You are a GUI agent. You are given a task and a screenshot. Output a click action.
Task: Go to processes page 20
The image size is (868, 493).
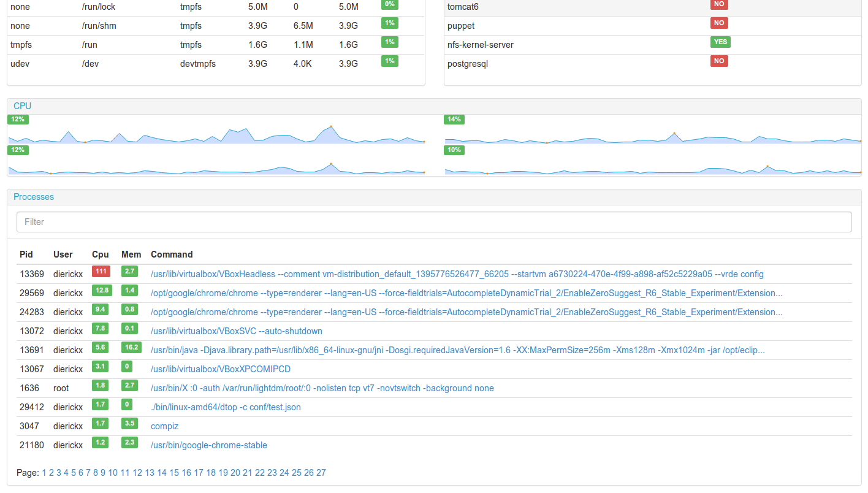[x=235, y=473]
